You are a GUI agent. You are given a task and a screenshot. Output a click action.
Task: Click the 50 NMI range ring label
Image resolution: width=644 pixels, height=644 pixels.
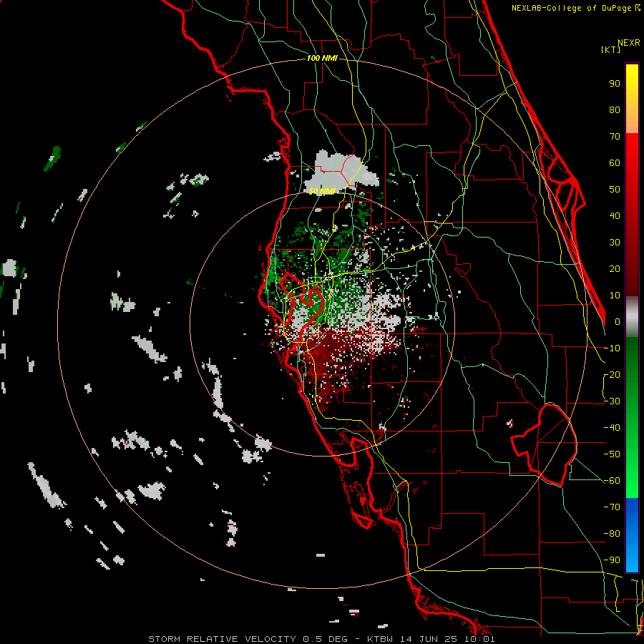point(322,191)
